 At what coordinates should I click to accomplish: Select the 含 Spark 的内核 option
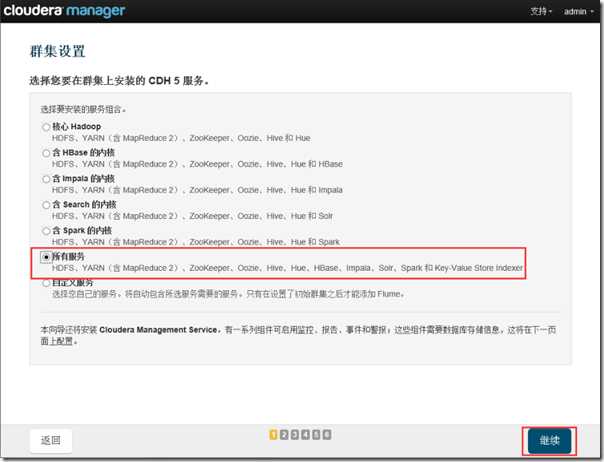[x=46, y=231]
